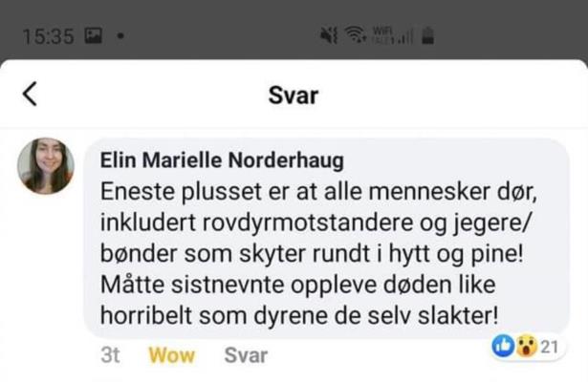Tap Svar reply button below the comment

point(246,355)
